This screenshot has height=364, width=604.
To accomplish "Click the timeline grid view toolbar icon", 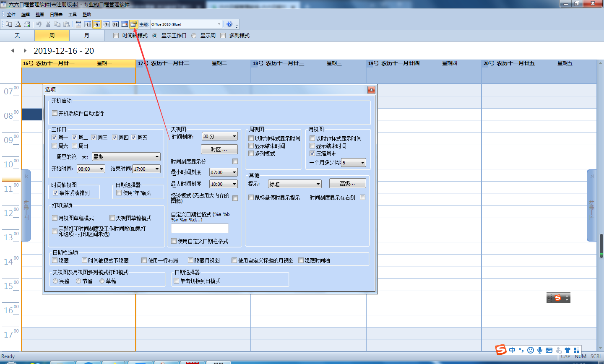I will coord(125,24).
